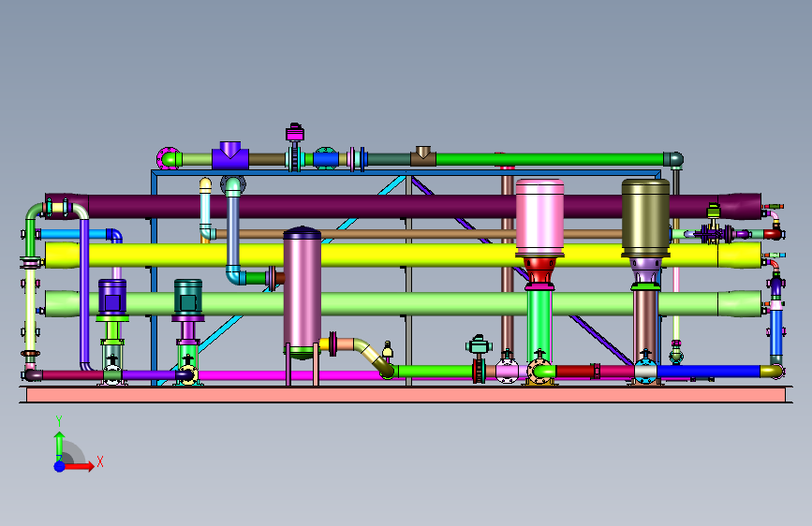Select the dark purple dome cap of tank

(x=302, y=233)
